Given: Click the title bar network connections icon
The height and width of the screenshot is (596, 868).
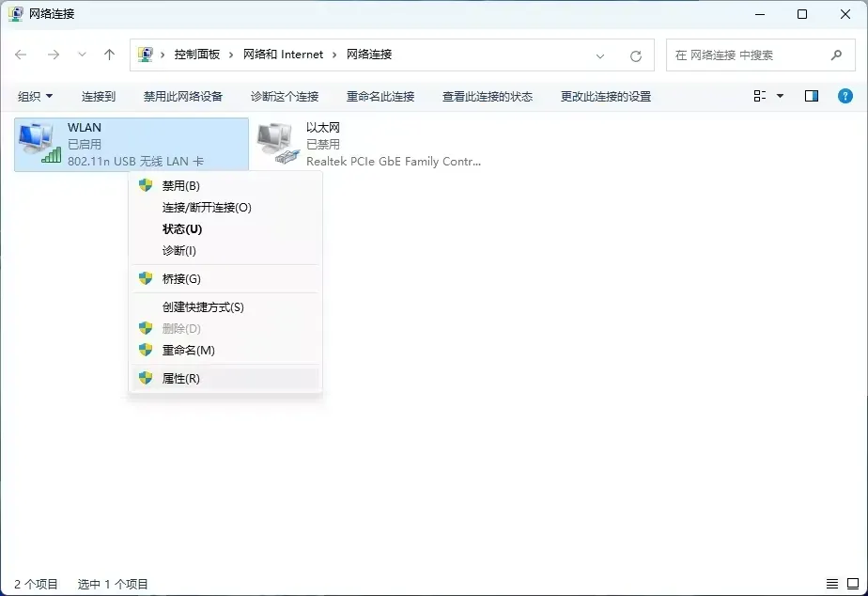Looking at the screenshot, I should pyautogui.click(x=15, y=14).
